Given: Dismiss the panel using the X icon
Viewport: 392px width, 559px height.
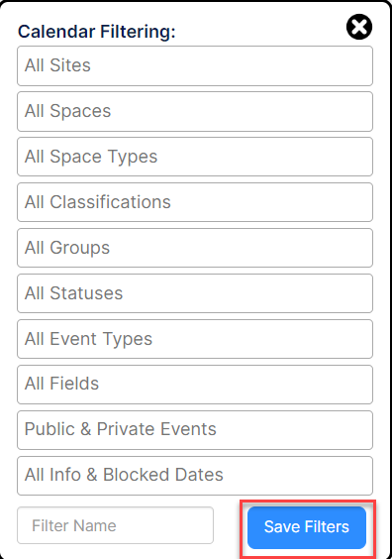Looking at the screenshot, I should click(x=359, y=27).
